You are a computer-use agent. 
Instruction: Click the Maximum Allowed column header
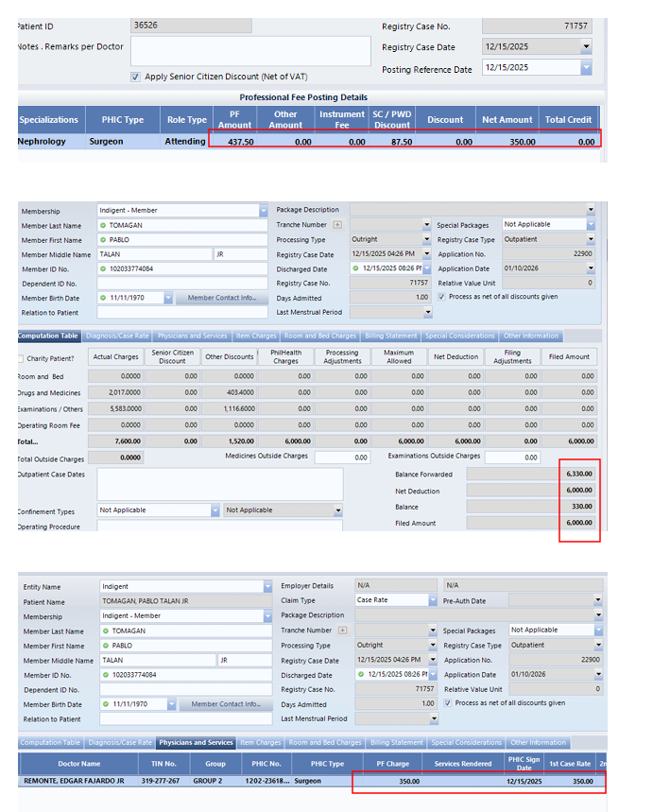click(399, 356)
